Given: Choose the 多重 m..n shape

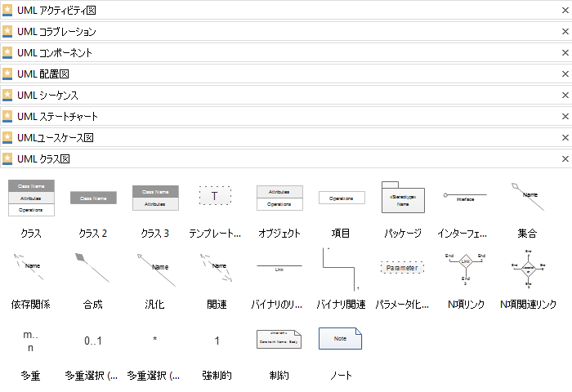Looking at the screenshot, I should [31, 341].
